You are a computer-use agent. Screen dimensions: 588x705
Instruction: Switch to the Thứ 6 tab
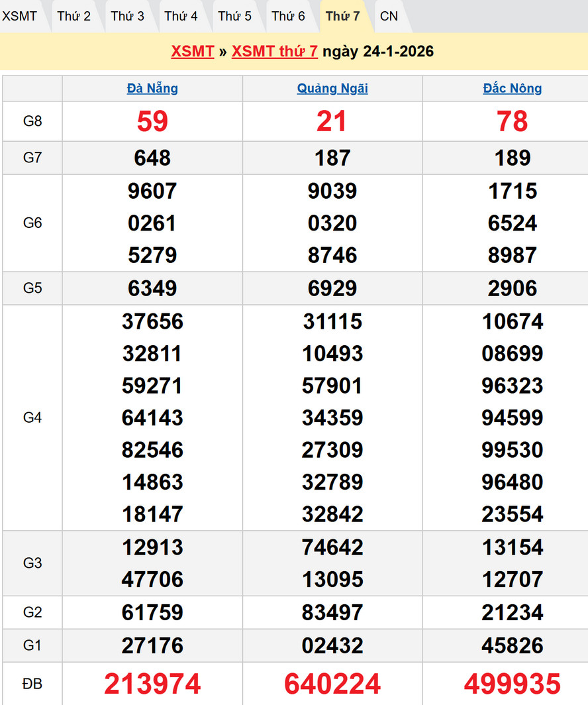[x=288, y=16]
